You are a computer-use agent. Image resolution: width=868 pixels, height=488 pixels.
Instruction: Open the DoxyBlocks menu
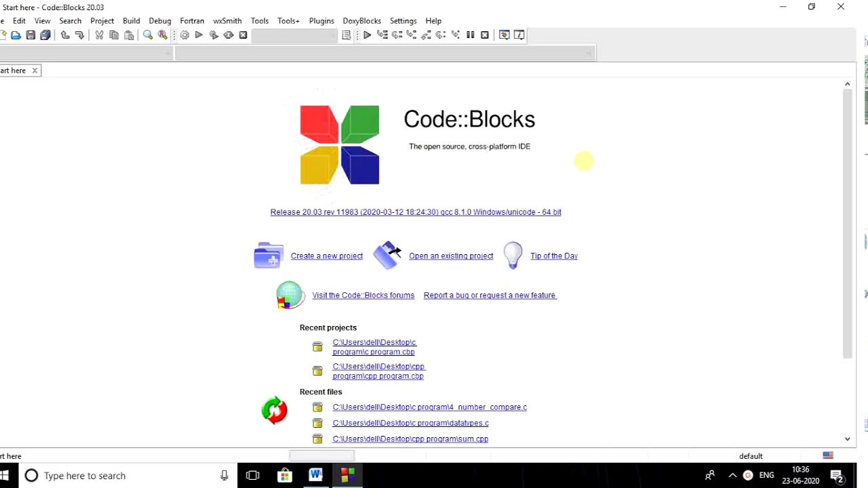click(362, 21)
